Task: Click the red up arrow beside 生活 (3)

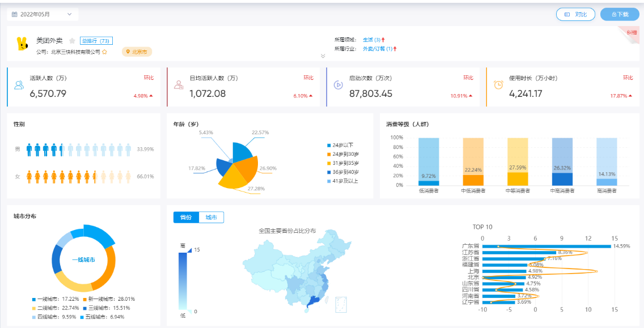Action: pyautogui.click(x=383, y=40)
